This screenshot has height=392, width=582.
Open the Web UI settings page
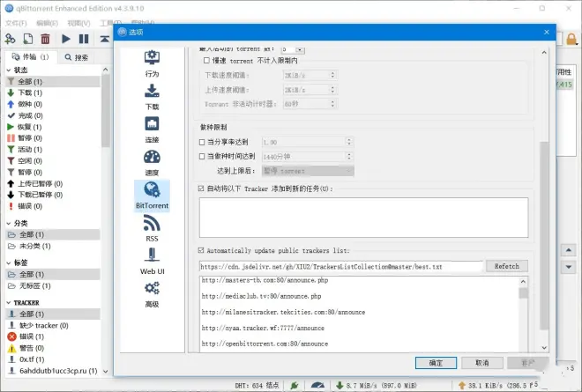pos(152,262)
